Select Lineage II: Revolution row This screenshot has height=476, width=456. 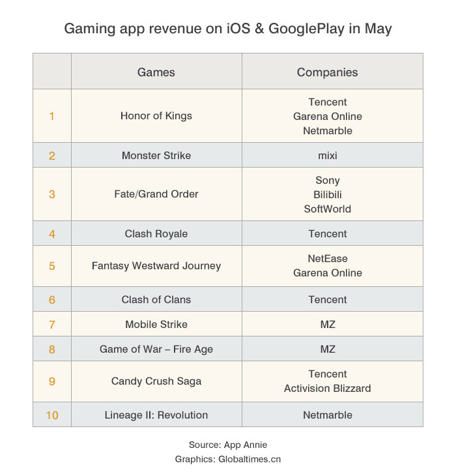[156, 415]
